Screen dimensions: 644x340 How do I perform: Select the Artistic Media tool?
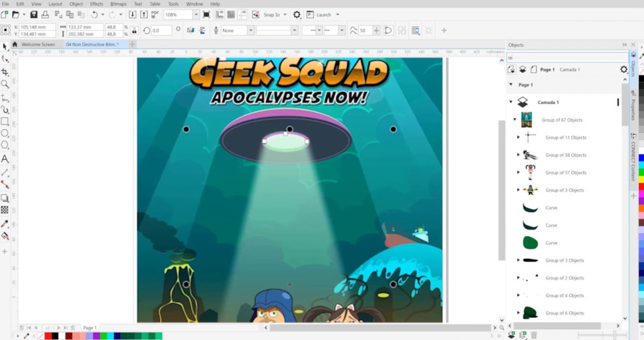[5, 109]
